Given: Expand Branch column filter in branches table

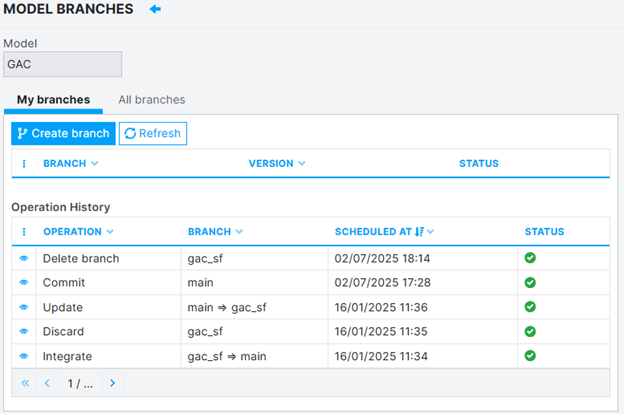Looking at the screenshot, I should tap(94, 164).
